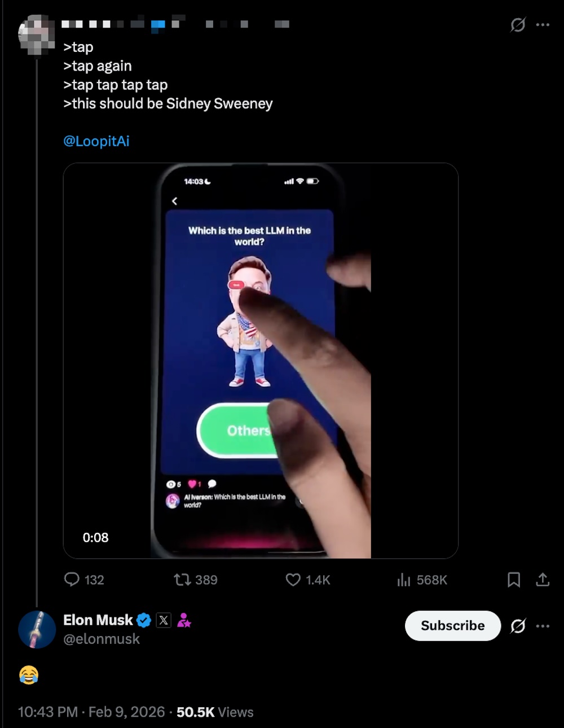Viewport: 564px width, 728px height.
Task: Open Grok icon next to Subscribe button
Action: [518, 626]
